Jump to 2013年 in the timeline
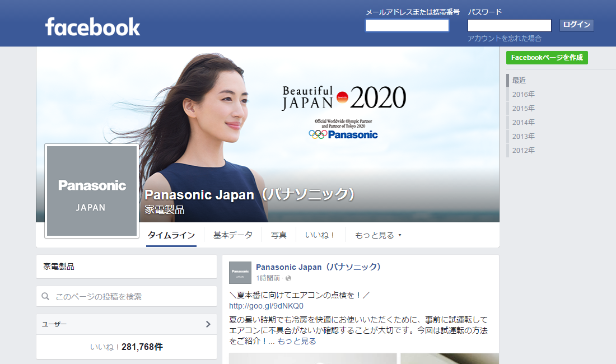Viewport: 616px width, 364px height. tap(523, 136)
